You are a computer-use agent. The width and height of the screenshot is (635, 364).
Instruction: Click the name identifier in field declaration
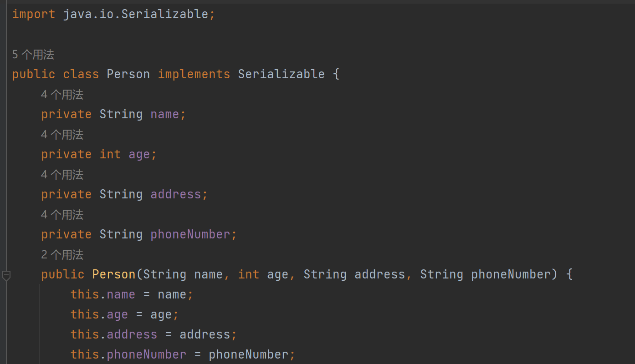coord(164,114)
